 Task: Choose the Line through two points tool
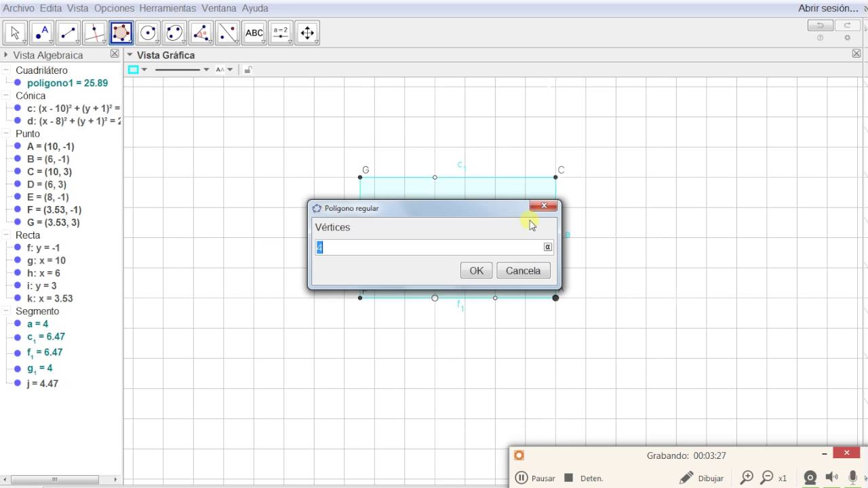click(68, 33)
